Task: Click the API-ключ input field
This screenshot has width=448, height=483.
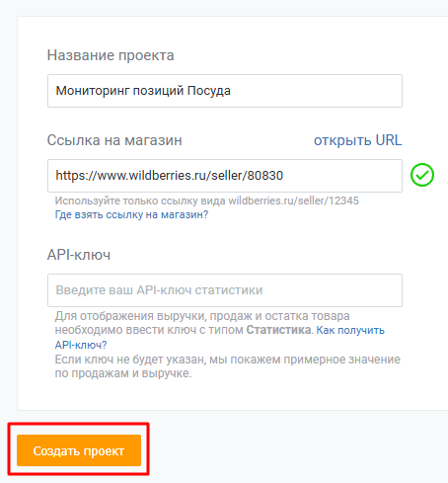Action: (225, 290)
